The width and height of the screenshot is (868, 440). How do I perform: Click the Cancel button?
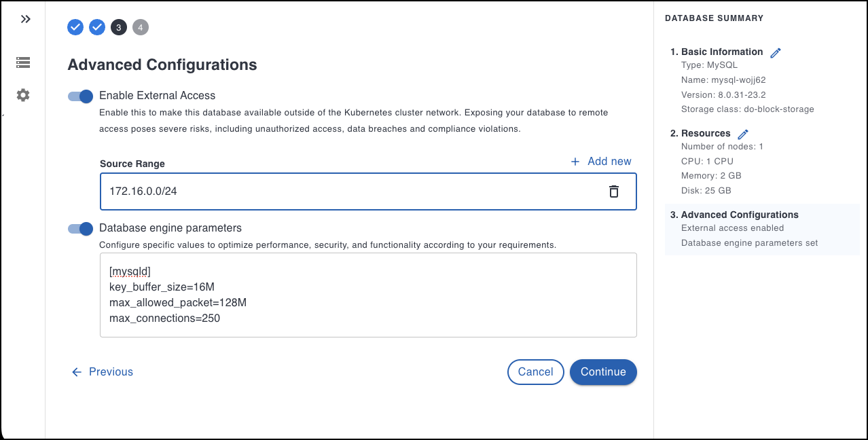click(535, 372)
